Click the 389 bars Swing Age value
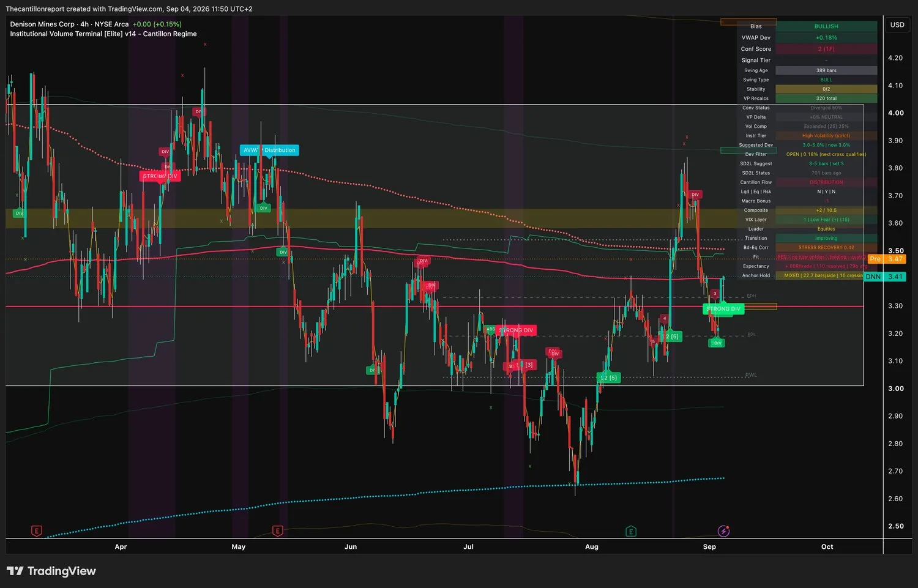 point(826,70)
